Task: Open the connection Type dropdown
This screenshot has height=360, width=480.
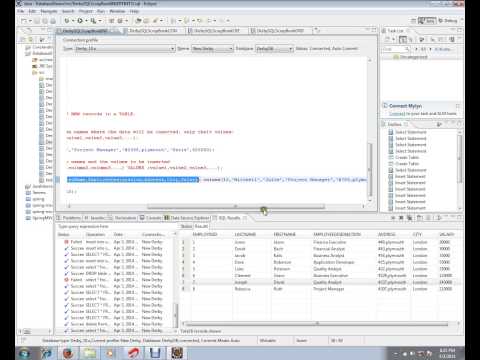Action: tap(125, 49)
